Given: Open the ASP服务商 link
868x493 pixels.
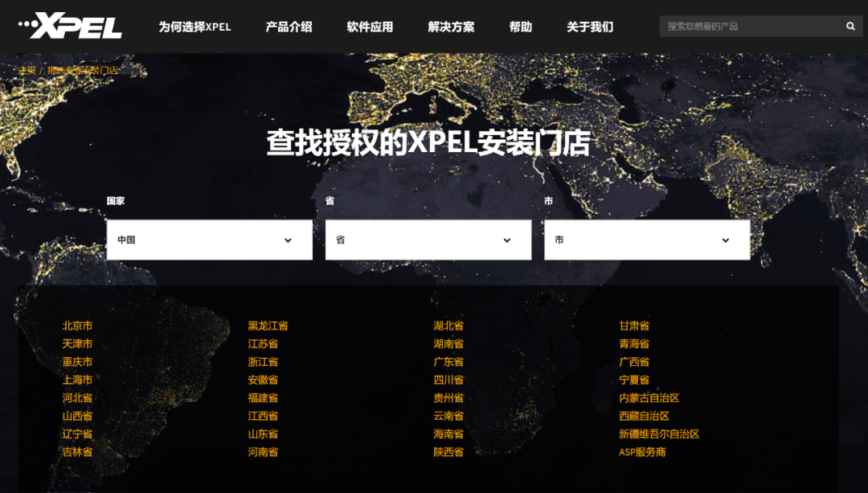Looking at the screenshot, I should pos(642,452).
